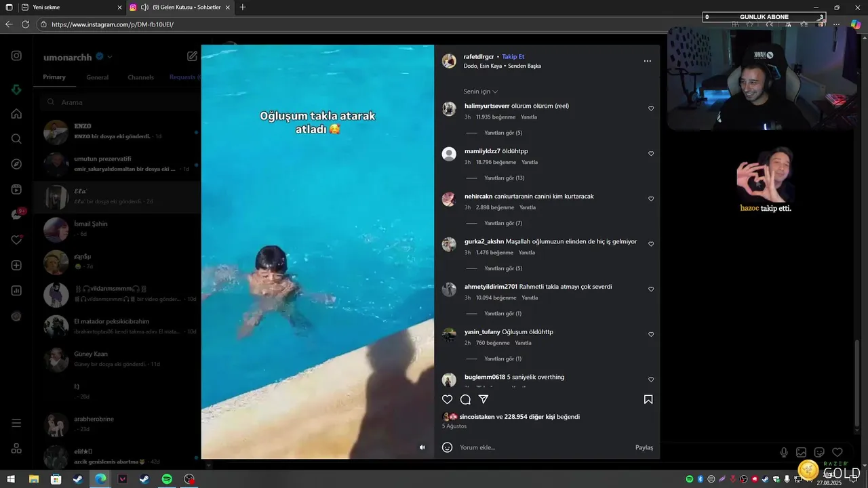Image resolution: width=868 pixels, height=488 pixels.
Task: Expand replies under nehircakn's comment
Action: (502, 223)
